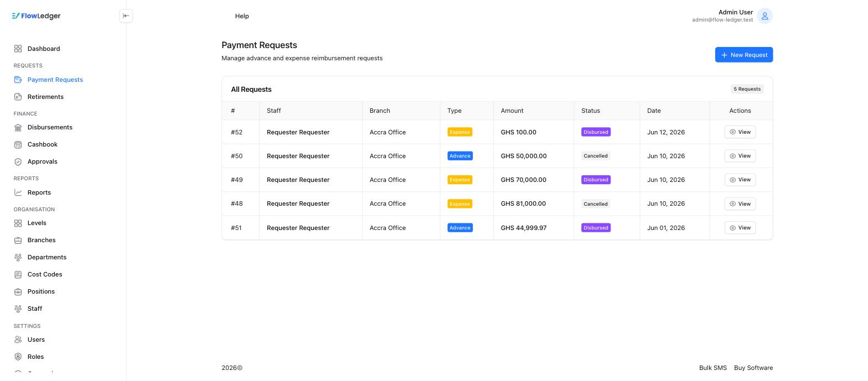This screenshot has height=381, width=868.
Task: Open the user profile avatar icon
Action: [x=765, y=16]
